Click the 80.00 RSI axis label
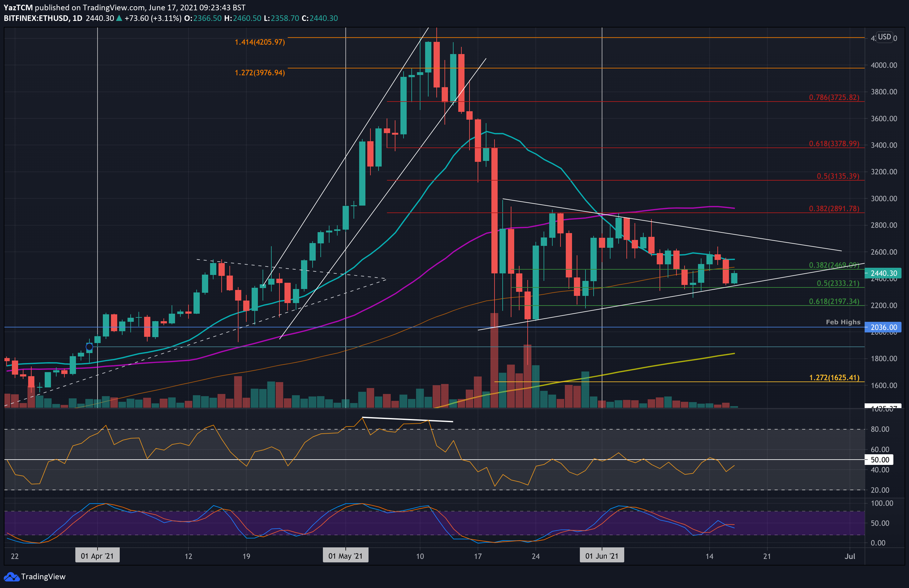Screen dimensions: 909x588 tap(880, 429)
